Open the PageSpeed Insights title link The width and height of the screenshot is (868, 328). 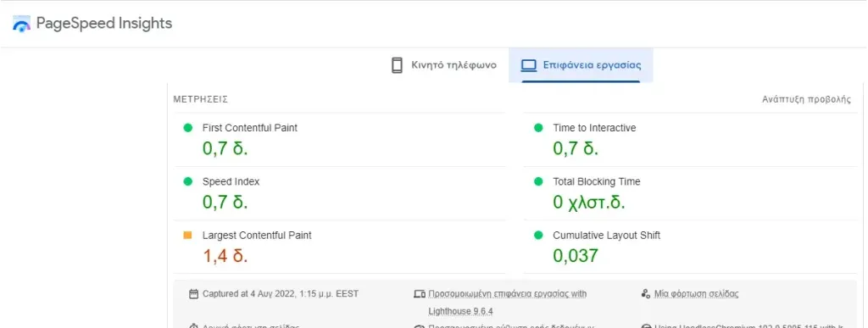104,23
